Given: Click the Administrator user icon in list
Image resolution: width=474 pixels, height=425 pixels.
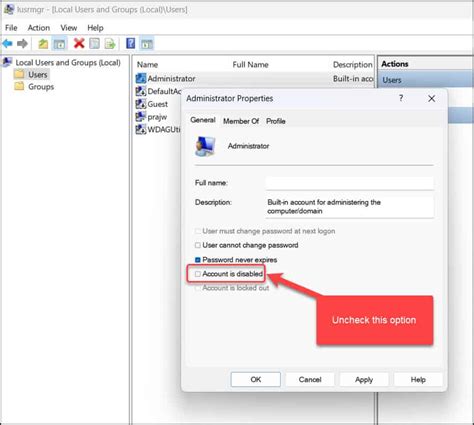Looking at the screenshot, I should tap(141, 78).
